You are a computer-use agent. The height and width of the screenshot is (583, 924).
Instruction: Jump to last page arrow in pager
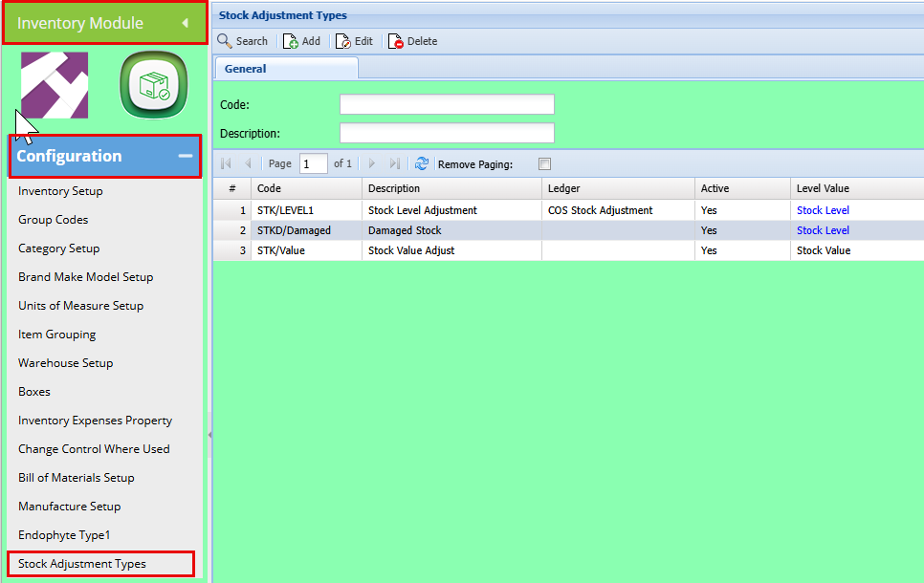(x=395, y=163)
